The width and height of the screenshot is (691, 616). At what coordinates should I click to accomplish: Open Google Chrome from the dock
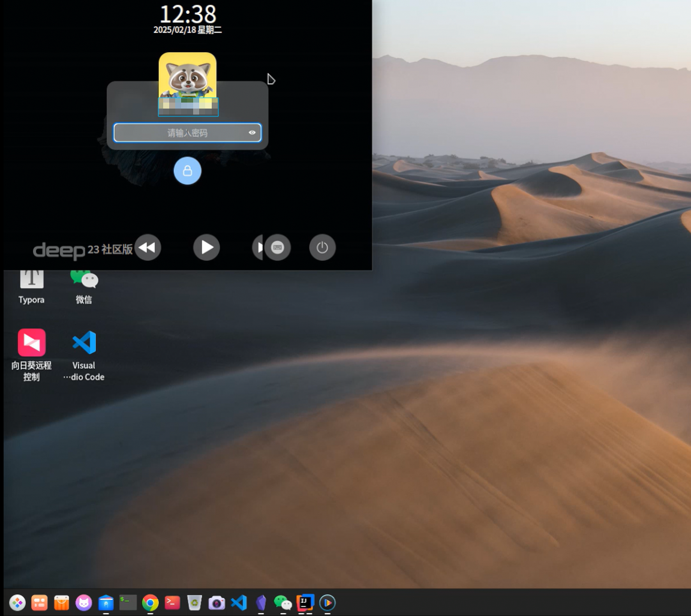click(x=151, y=602)
